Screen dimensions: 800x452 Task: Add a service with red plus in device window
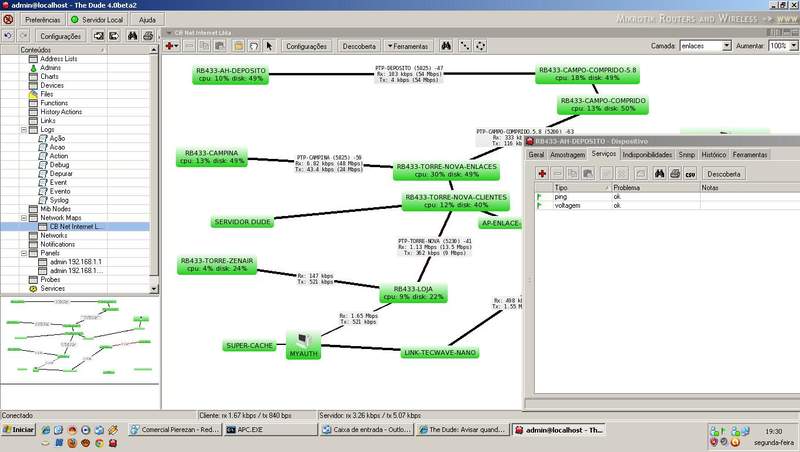[x=542, y=174]
